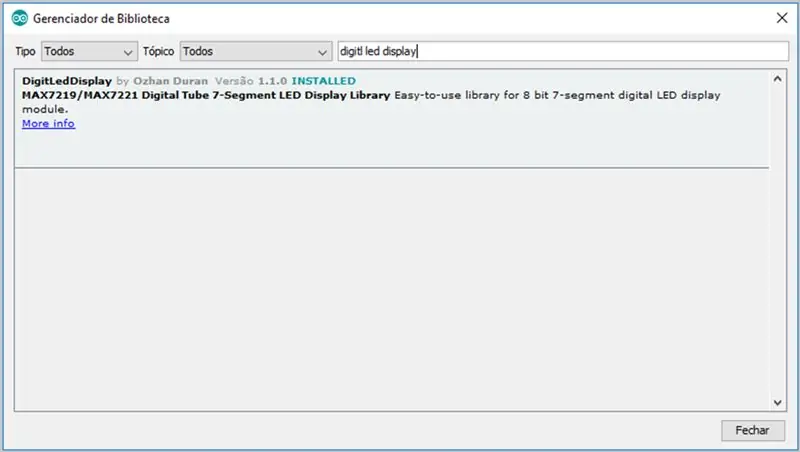Click the Fechar button
This screenshot has width=800, height=452.
[752, 431]
